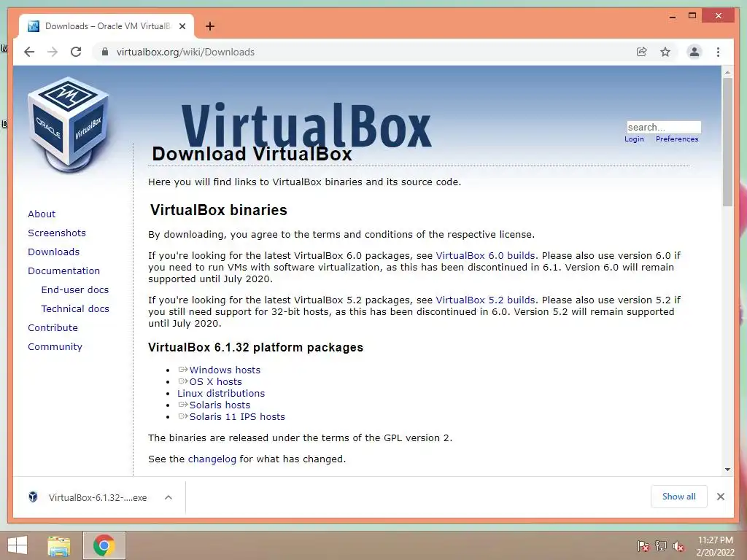Viewport: 747px width, 560px height.
Task: Click the Solaris hosts download link
Action: click(x=220, y=405)
